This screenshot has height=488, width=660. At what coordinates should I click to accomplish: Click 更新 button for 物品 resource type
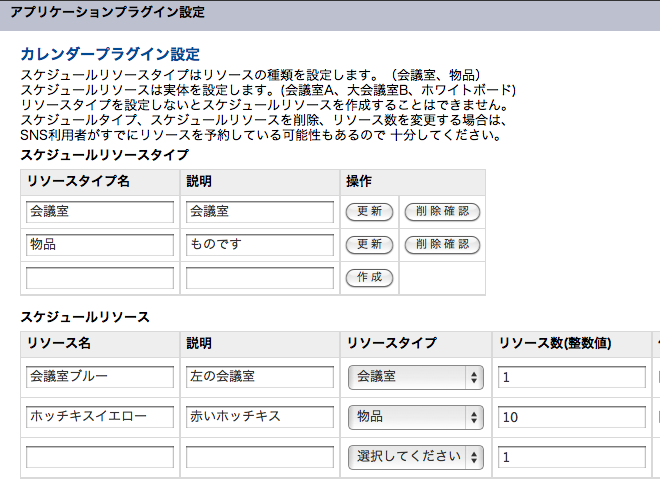(x=369, y=245)
